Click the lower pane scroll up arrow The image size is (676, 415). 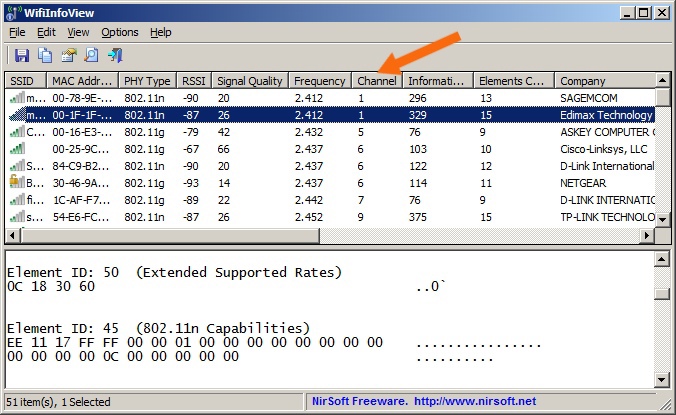point(662,259)
